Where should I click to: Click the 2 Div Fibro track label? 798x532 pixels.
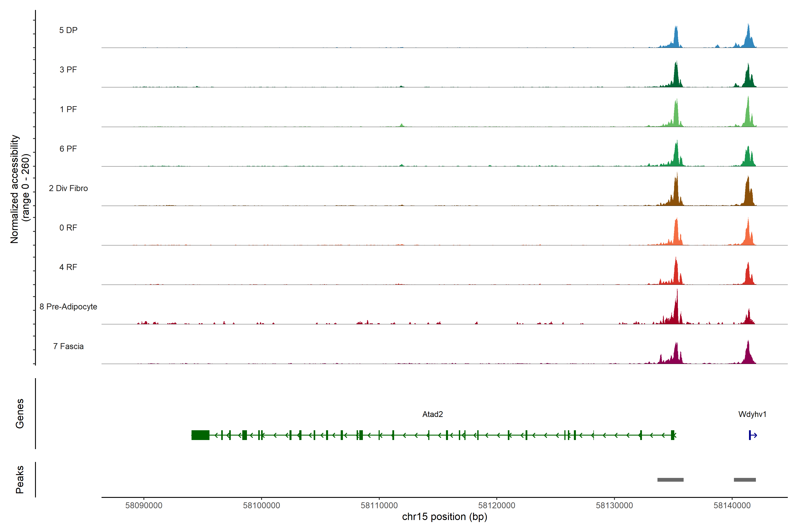[68, 188]
